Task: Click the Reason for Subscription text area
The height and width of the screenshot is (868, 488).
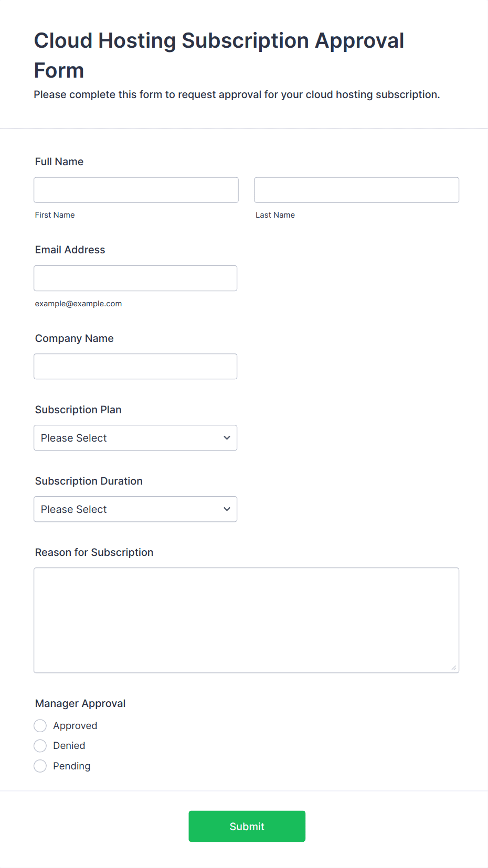Action: pos(246,620)
